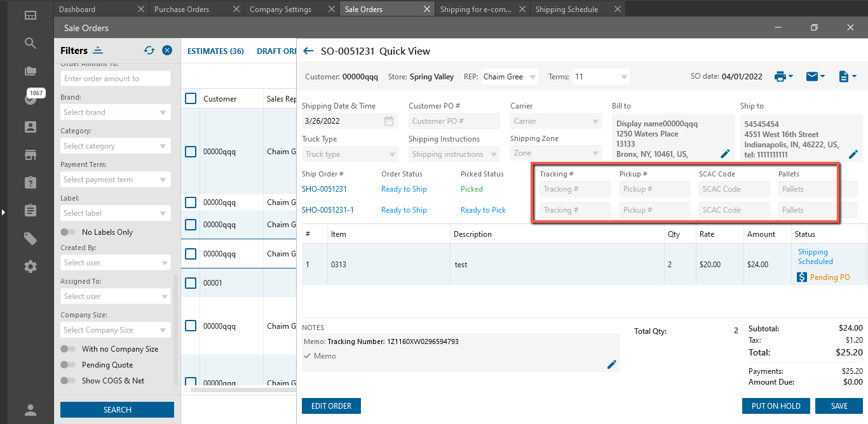Open the Truck type dropdown

[x=350, y=154]
